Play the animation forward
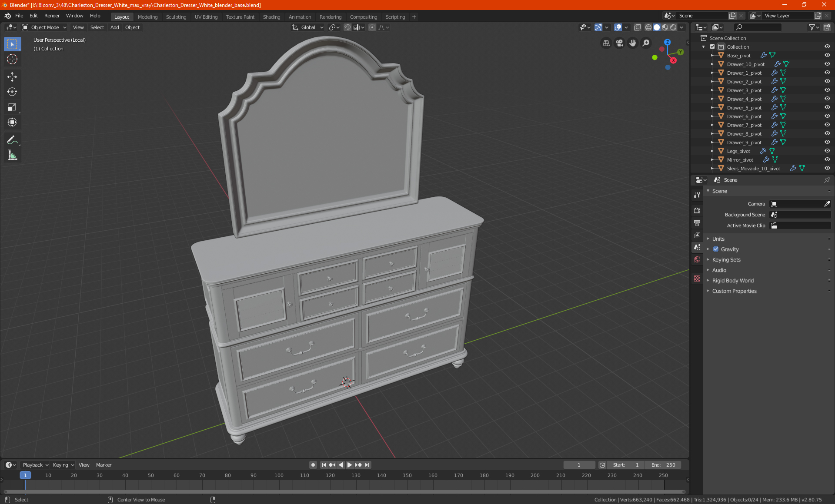The height and width of the screenshot is (504, 835). pyautogui.click(x=350, y=465)
